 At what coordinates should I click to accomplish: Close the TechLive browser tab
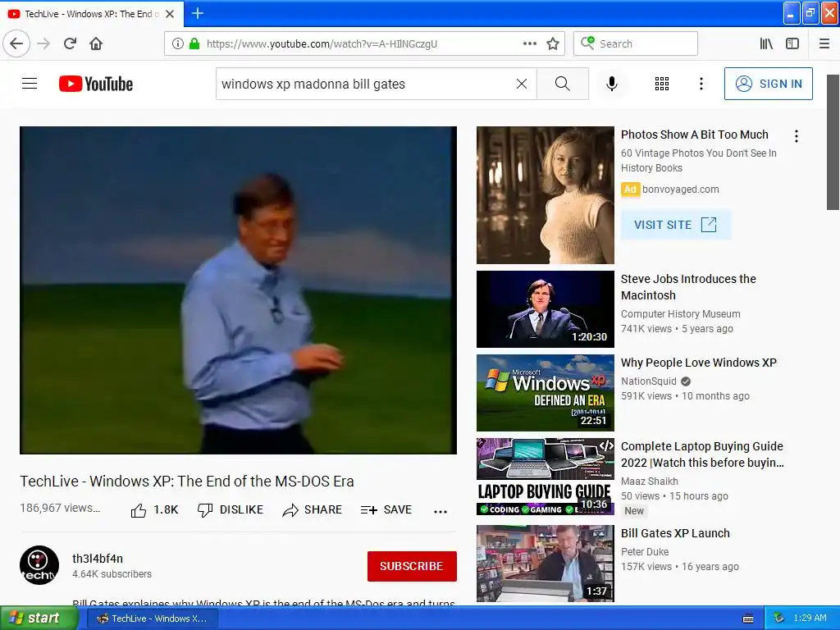pyautogui.click(x=170, y=14)
